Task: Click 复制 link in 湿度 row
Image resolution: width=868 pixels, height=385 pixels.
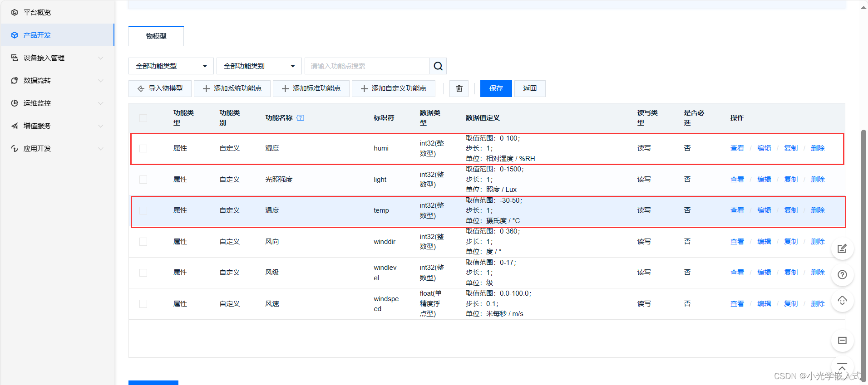Action: 791,148
